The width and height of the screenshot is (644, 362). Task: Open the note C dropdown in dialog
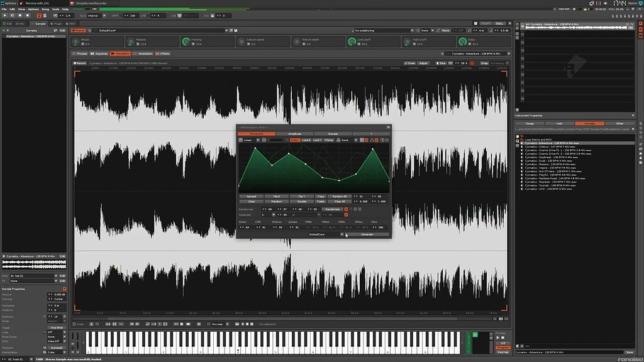click(x=268, y=215)
